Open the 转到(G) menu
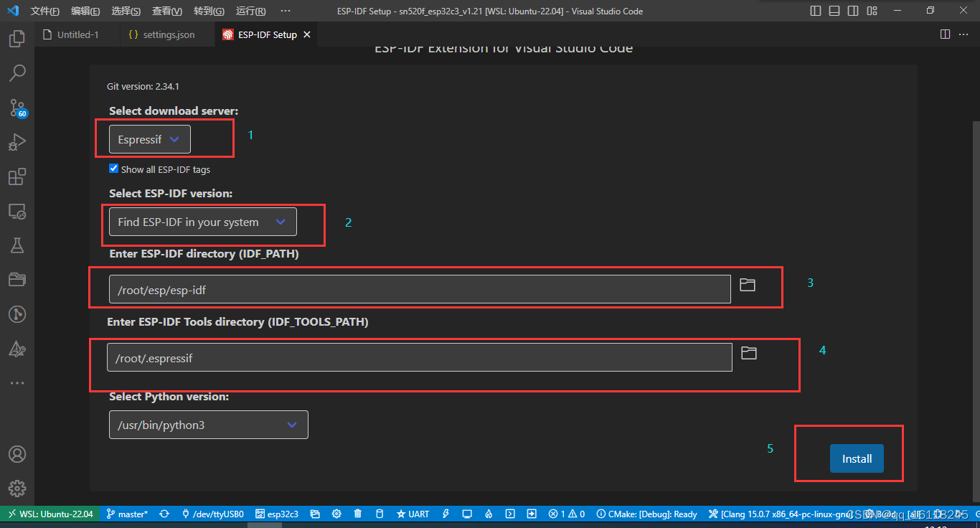The image size is (980, 528). [x=209, y=11]
